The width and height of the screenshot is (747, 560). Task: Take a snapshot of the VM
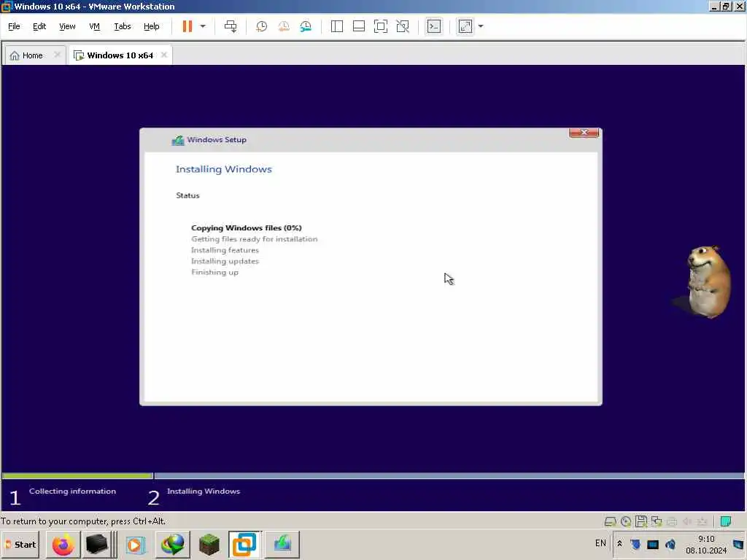click(x=261, y=26)
